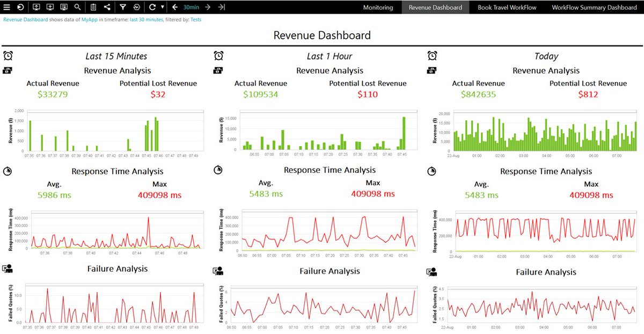Click the Revenue Dashboard page title
The image size is (644, 334).
(x=322, y=35)
